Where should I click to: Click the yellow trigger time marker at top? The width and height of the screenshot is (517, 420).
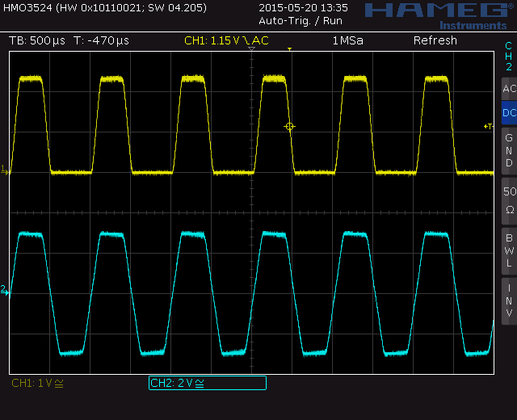pos(289,50)
